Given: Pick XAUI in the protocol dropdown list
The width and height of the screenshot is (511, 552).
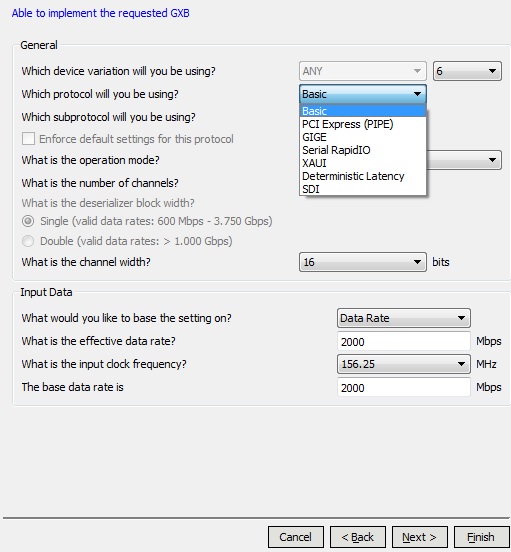Looking at the screenshot, I should (x=362, y=163).
